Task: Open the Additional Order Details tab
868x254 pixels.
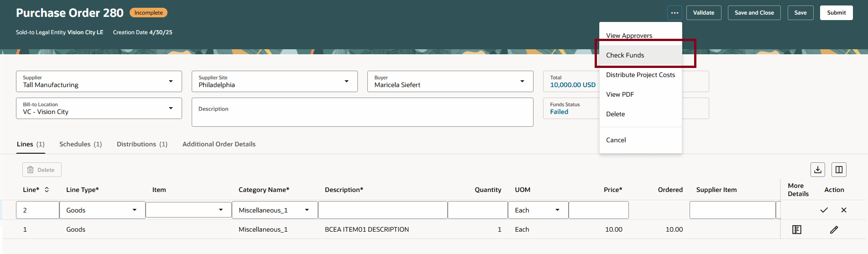Action: click(x=219, y=144)
